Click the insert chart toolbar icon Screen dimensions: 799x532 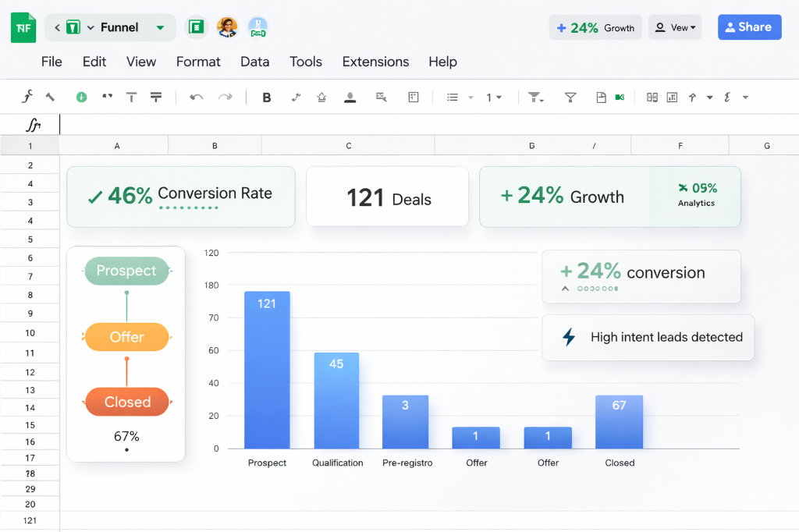pos(671,97)
